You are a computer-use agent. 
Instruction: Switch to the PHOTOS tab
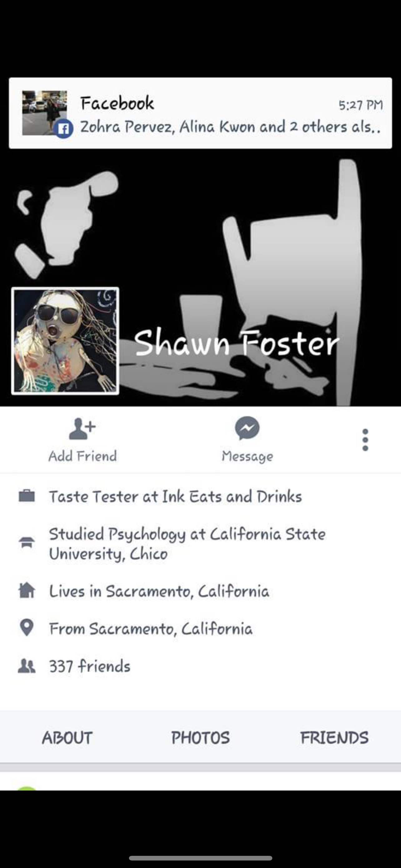(201, 738)
